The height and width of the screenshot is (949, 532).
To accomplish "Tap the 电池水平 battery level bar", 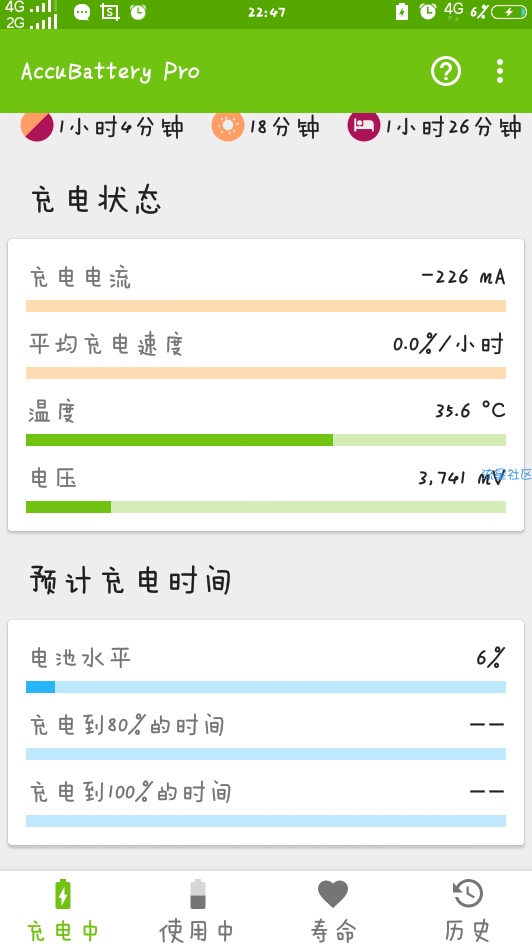I will pos(266,687).
